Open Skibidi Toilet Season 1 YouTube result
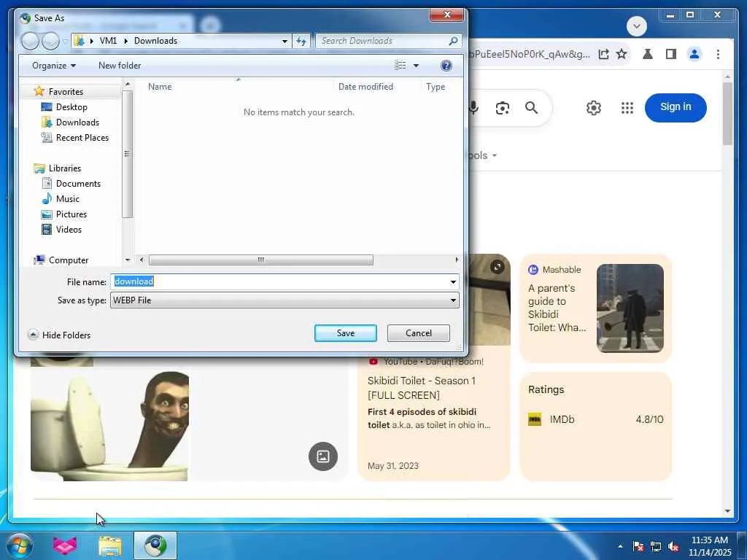Viewport: 747px width, 560px height. pos(421,388)
